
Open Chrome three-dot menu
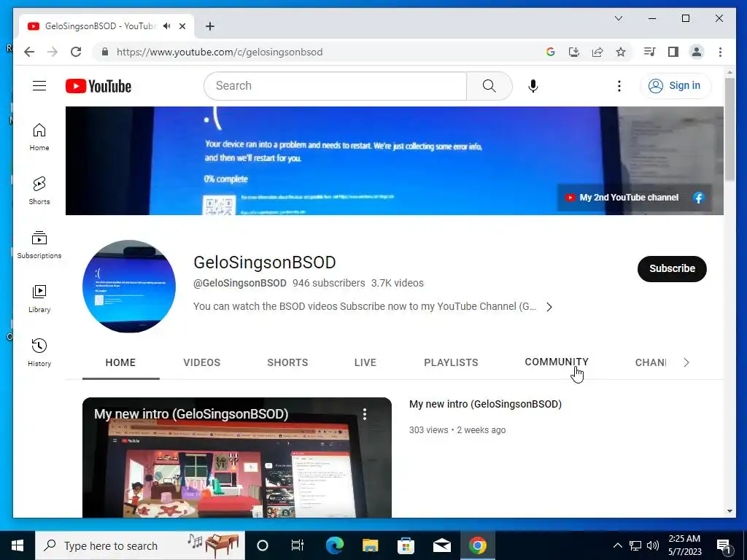coord(720,52)
